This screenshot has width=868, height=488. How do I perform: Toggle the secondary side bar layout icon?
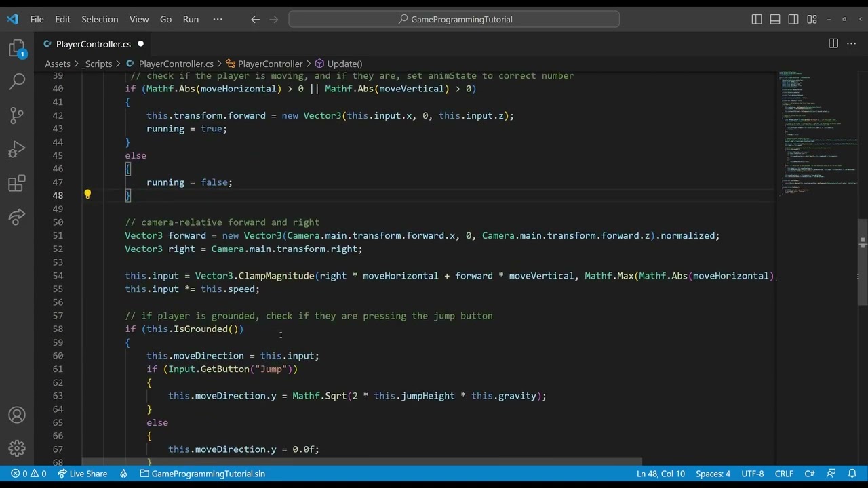click(x=793, y=19)
